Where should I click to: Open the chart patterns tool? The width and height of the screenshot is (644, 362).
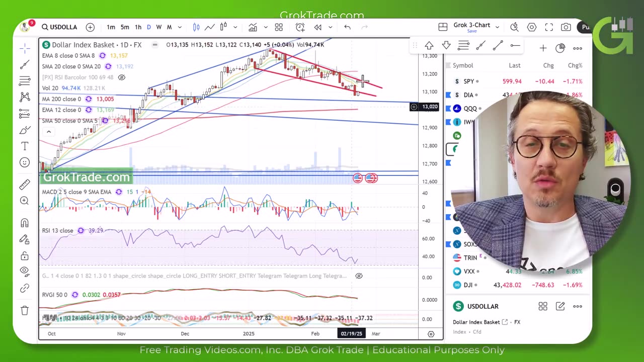click(x=24, y=97)
